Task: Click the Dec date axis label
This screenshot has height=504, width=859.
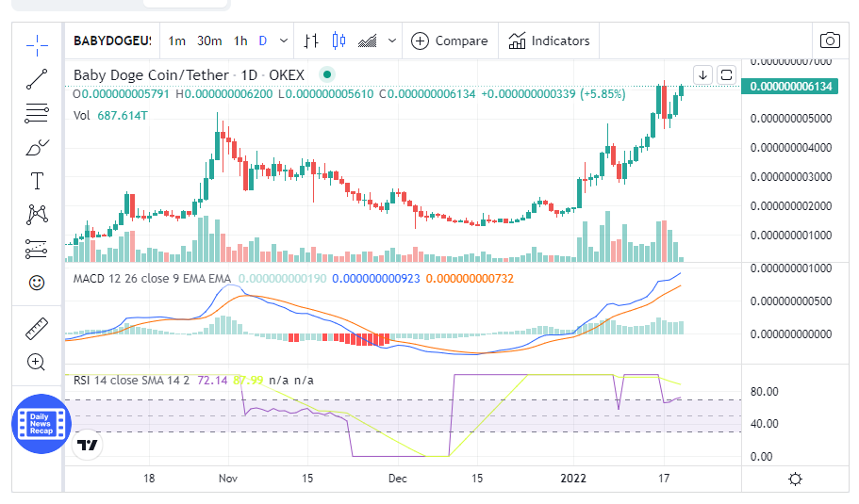Action: (x=398, y=479)
